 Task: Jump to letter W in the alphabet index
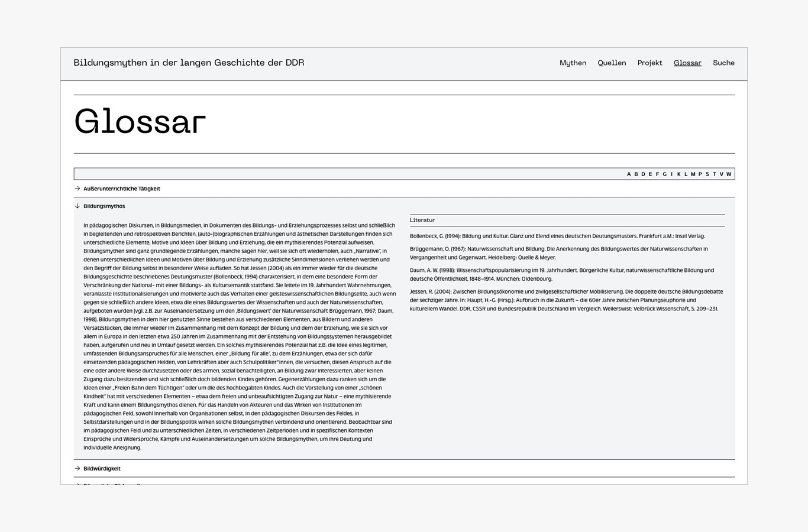pos(729,174)
